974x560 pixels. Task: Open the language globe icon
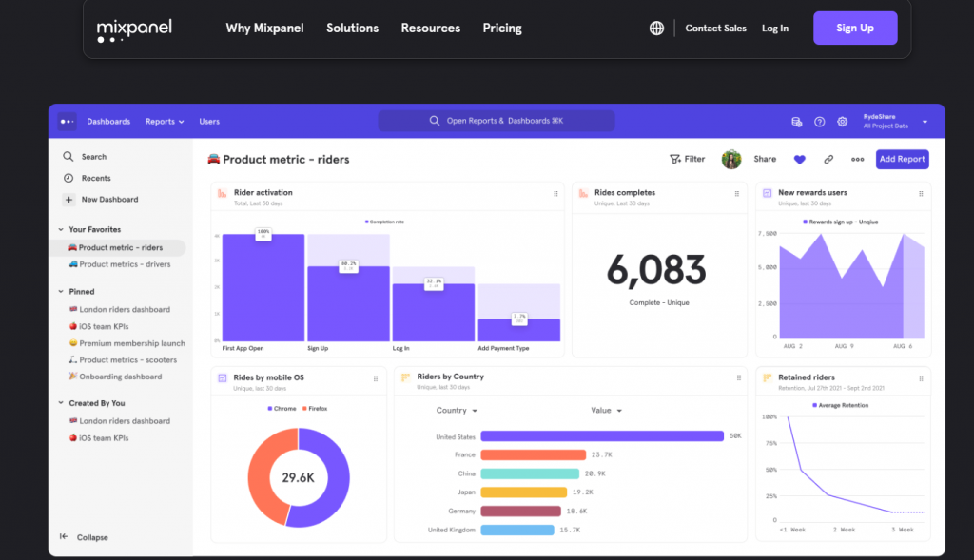click(x=656, y=28)
